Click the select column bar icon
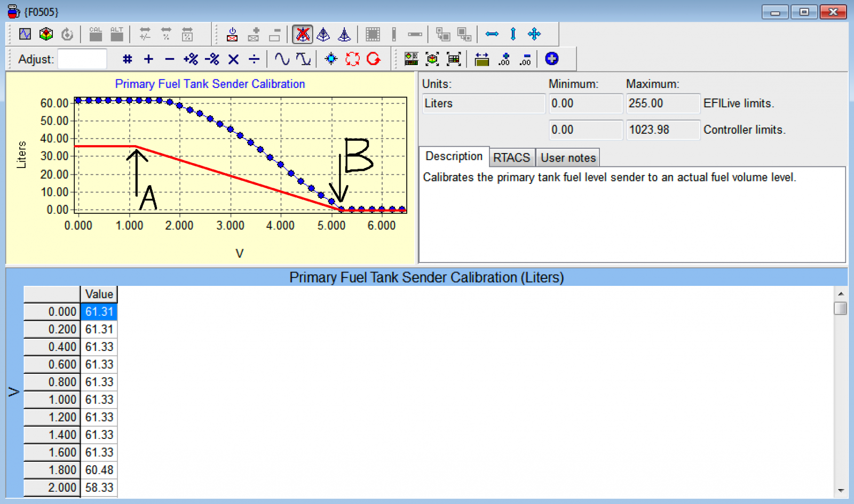Image resolution: width=854 pixels, height=504 pixels. point(394,34)
